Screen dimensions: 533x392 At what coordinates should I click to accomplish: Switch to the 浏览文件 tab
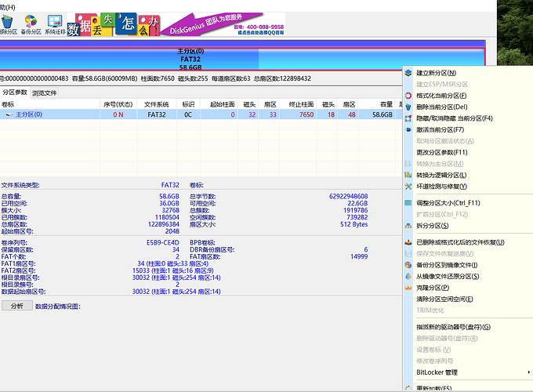point(45,93)
